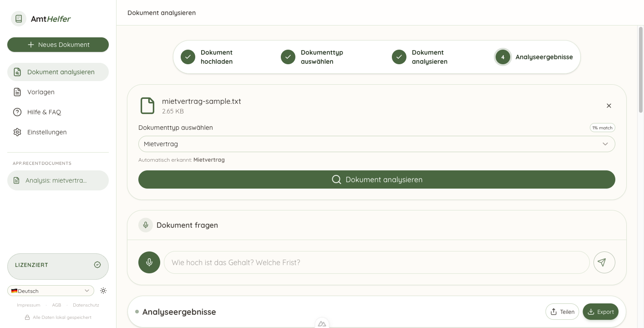This screenshot has width=644, height=328.
Task: Select the Vorlagen document icon
Action: pyautogui.click(x=17, y=92)
